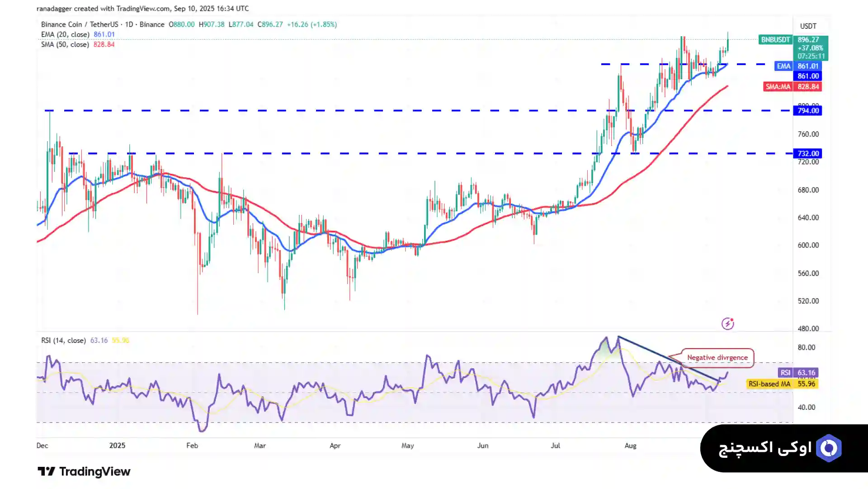The image size is (868, 489).
Task: Click the TradingView logo at bottom left
Action: click(x=84, y=471)
